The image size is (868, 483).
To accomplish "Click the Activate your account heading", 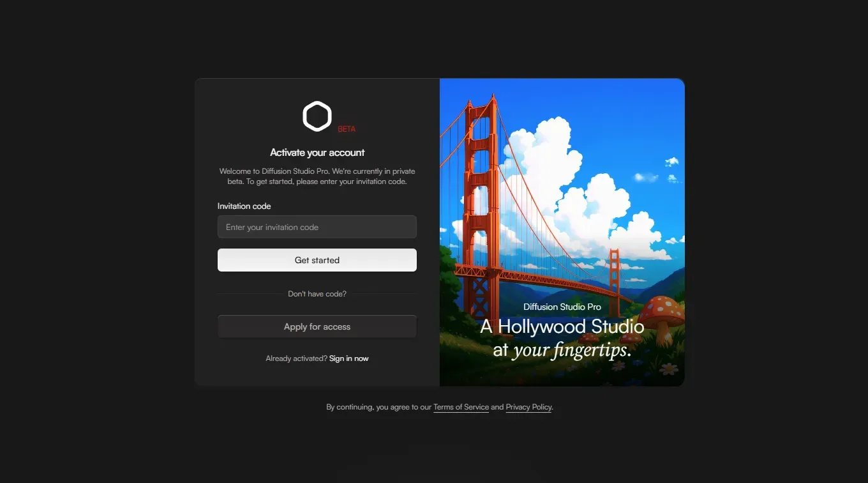I will 317,153.
